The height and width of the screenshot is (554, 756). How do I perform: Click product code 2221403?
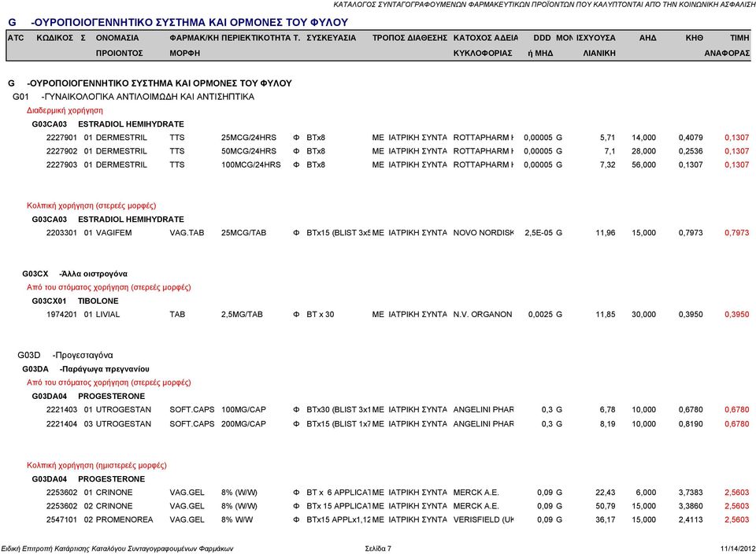tap(61, 410)
